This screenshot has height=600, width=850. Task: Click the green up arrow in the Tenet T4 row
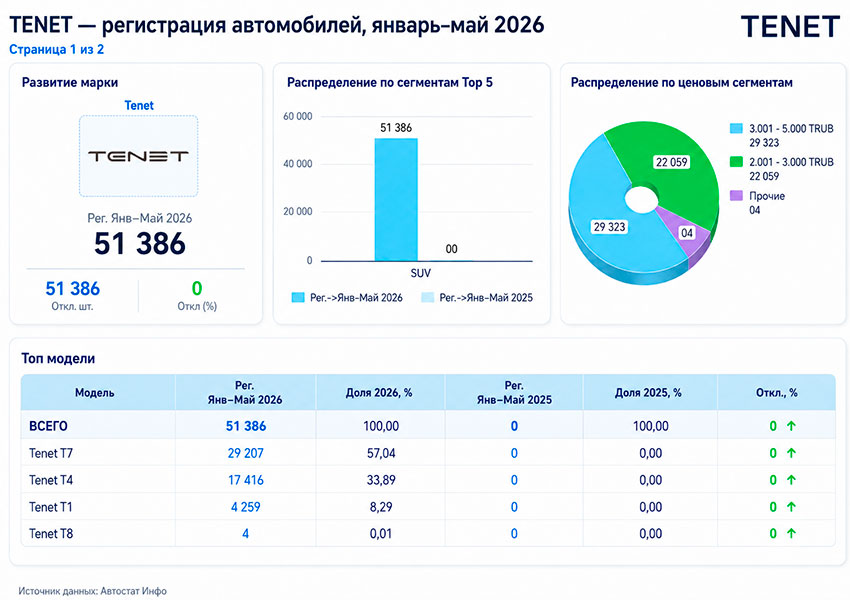tap(791, 480)
